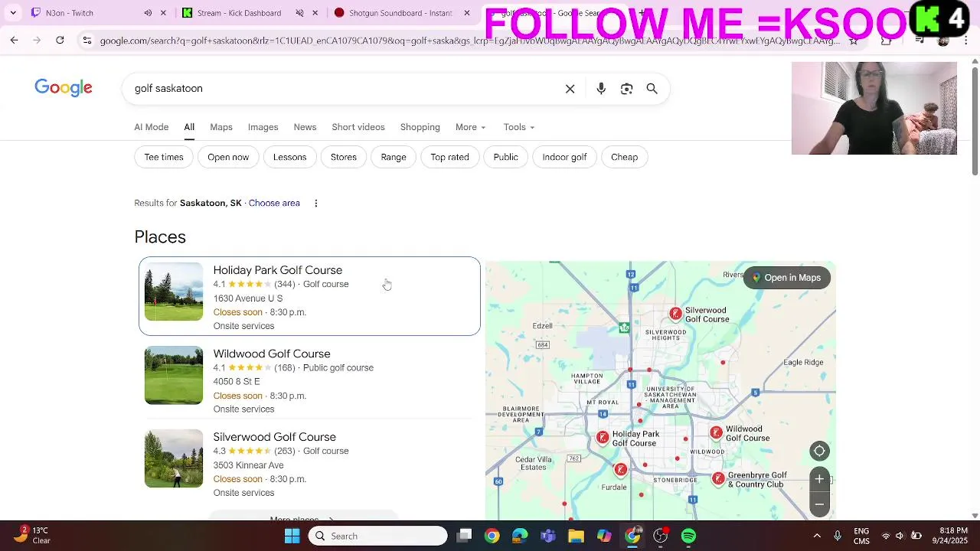980x551 pixels.
Task: Toggle the Public filter chip
Action: coord(506,157)
